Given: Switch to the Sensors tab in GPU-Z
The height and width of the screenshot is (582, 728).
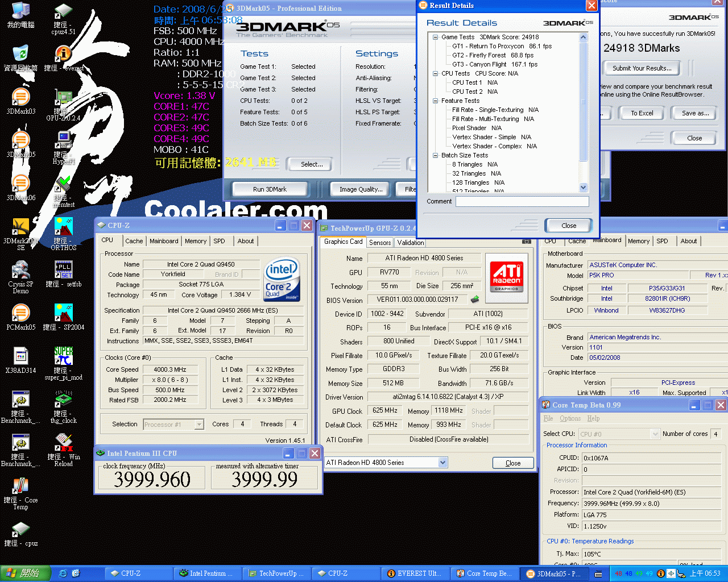Looking at the screenshot, I should coord(380,243).
